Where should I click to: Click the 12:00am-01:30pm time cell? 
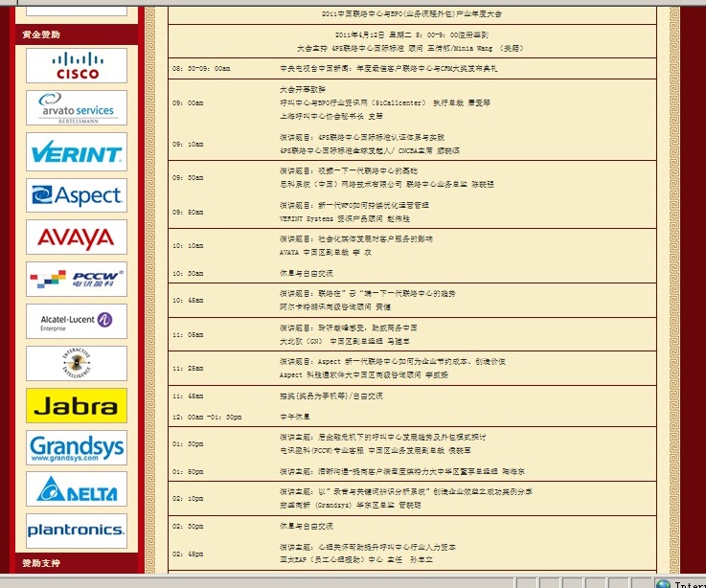207,417
